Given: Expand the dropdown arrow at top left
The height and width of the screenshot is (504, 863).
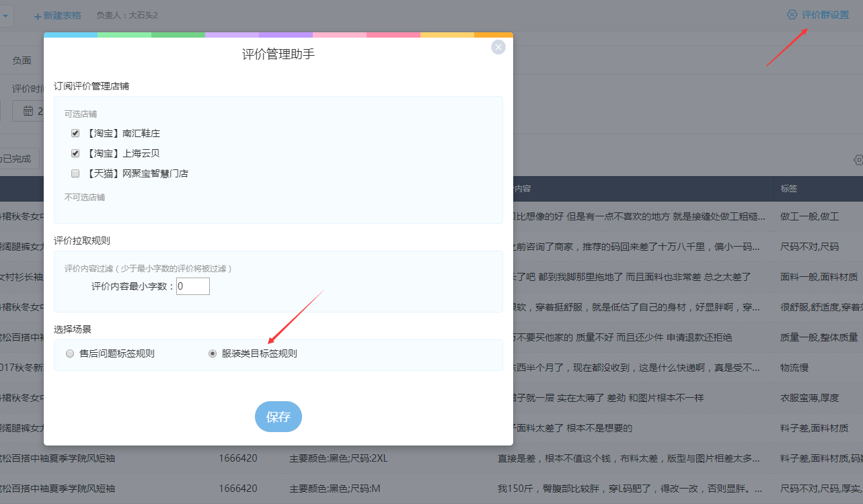Looking at the screenshot, I should (5, 15).
